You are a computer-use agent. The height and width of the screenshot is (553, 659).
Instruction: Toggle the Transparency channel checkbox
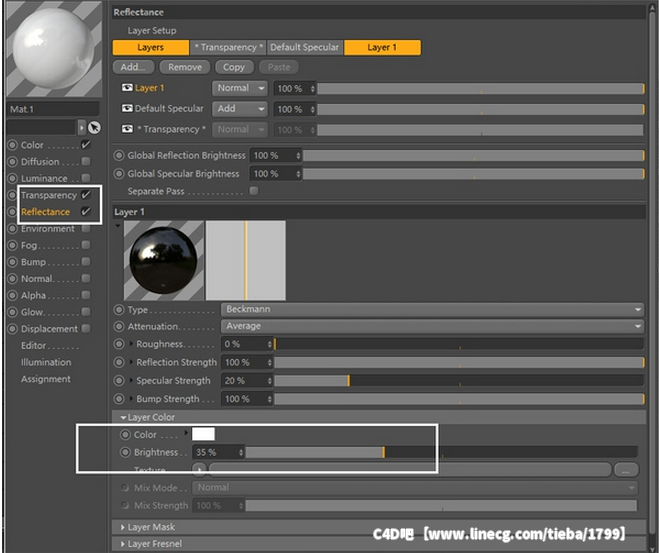point(86,195)
